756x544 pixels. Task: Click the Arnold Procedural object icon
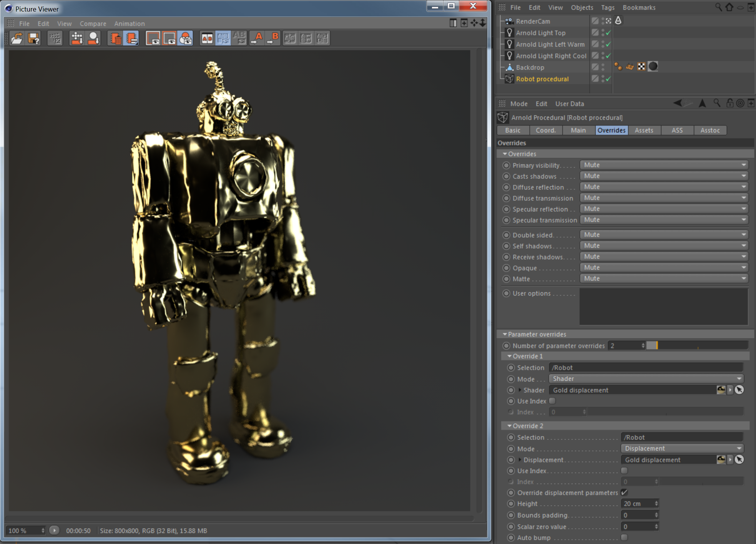503,117
